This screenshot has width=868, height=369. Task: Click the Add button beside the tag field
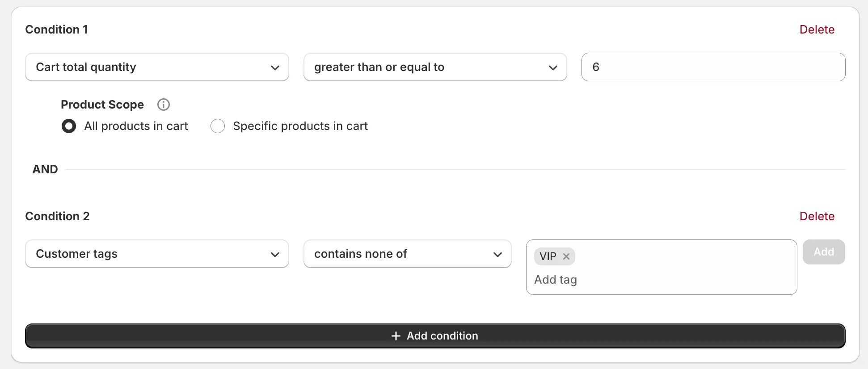(x=823, y=252)
